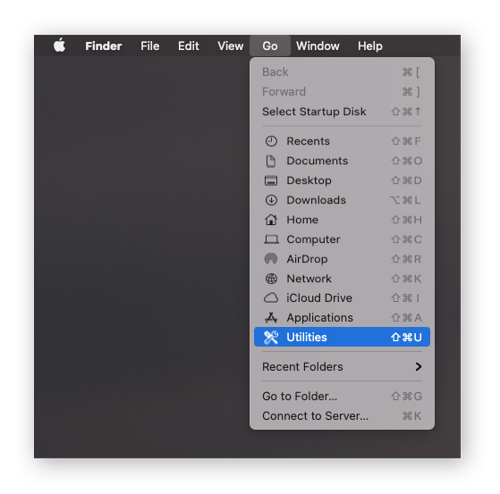This screenshot has height=494, width=500.
Task: Expand the Recent Folders submenu arrow
Action: [x=418, y=367]
